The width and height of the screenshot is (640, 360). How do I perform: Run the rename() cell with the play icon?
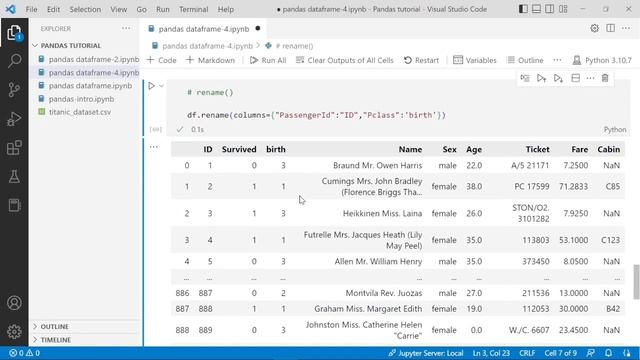click(x=151, y=86)
